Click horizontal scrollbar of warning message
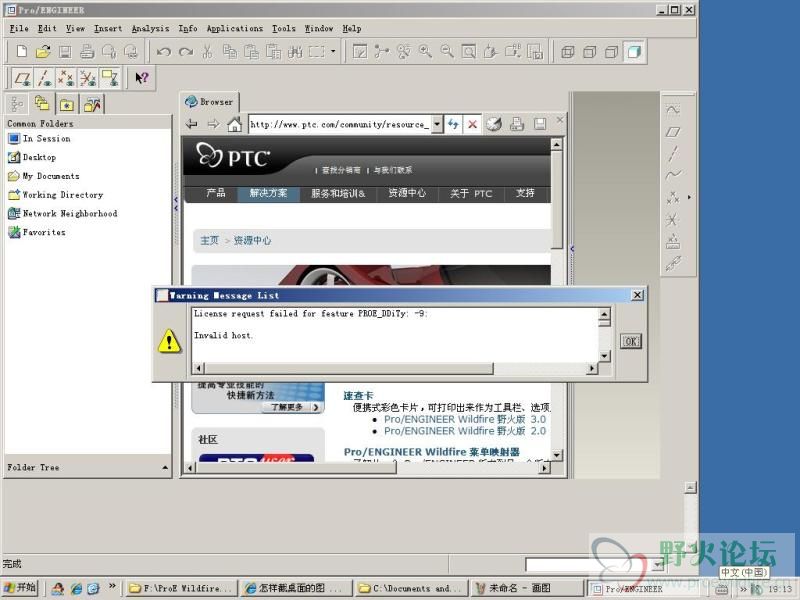 coord(348,368)
